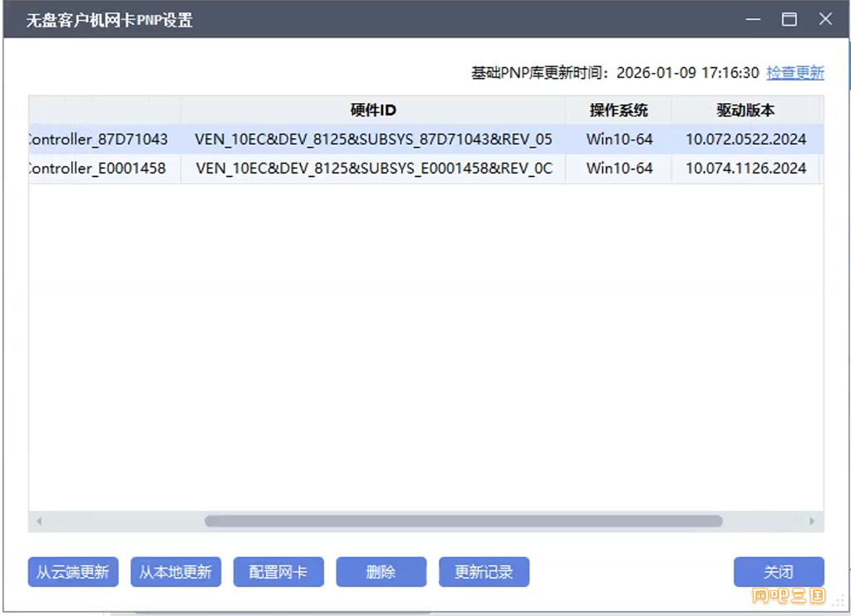Close the window with the X icon
The height and width of the screenshot is (616, 851).
tap(825, 19)
